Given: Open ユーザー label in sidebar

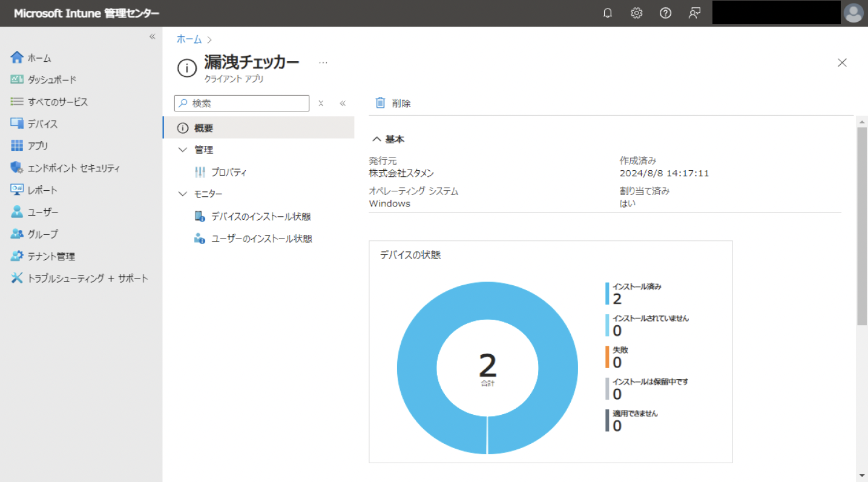Looking at the screenshot, I should pyautogui.click(x=43, y=213).
